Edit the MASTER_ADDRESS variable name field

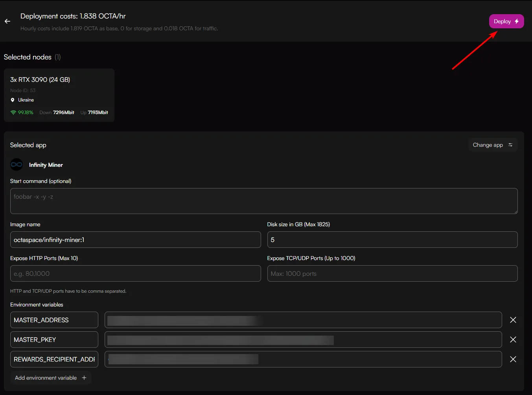(54, 320)
